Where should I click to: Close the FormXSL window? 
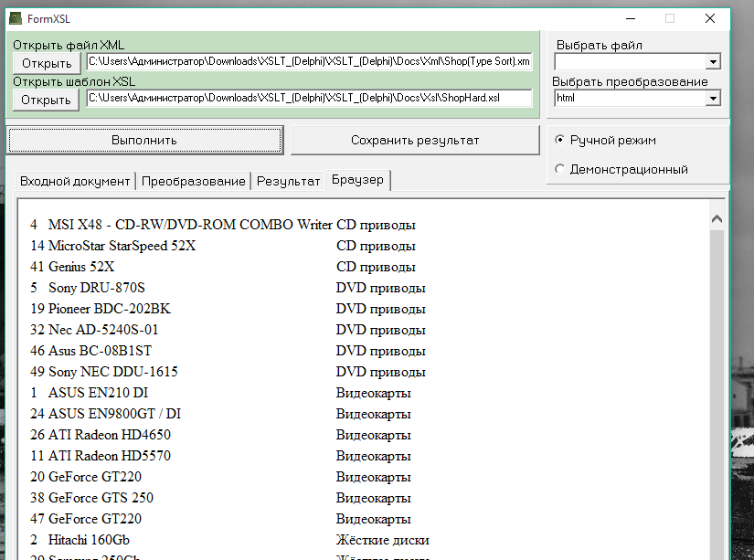[x=710, y=19]
